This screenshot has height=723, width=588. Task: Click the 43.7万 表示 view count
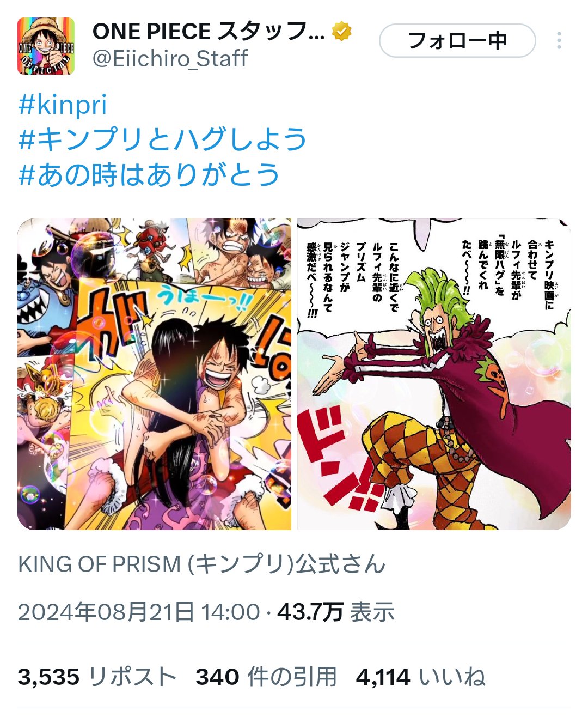[336, 612]
